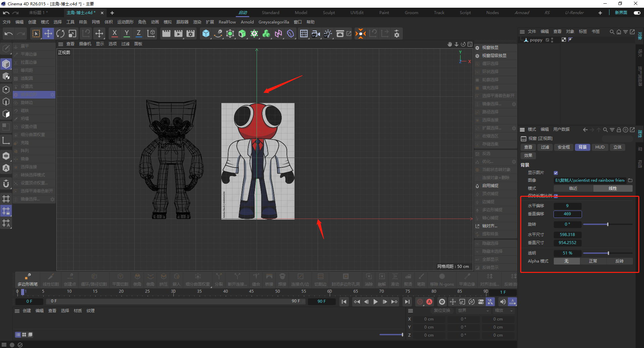Screen dimensions: 644x348
Task: Open the 缩放 dropdown in coordinates panel
Action: click(x=504, y=311)
